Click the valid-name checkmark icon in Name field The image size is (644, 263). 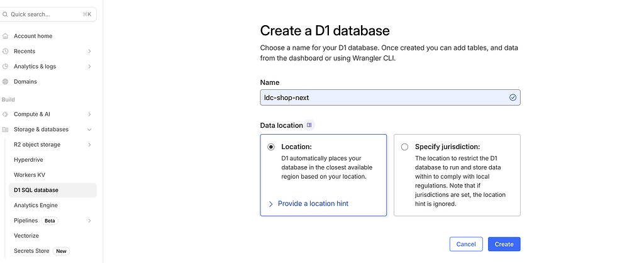pyautogui.click(x=513, y=98)
